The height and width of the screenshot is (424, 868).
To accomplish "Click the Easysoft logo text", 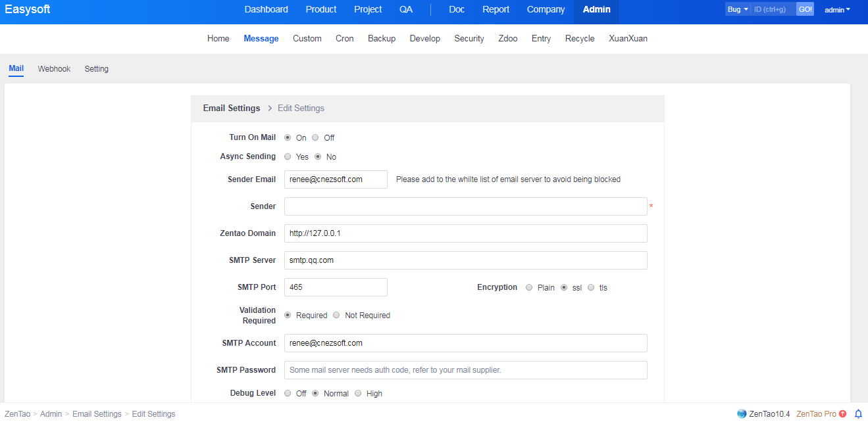I will point(28,10).
